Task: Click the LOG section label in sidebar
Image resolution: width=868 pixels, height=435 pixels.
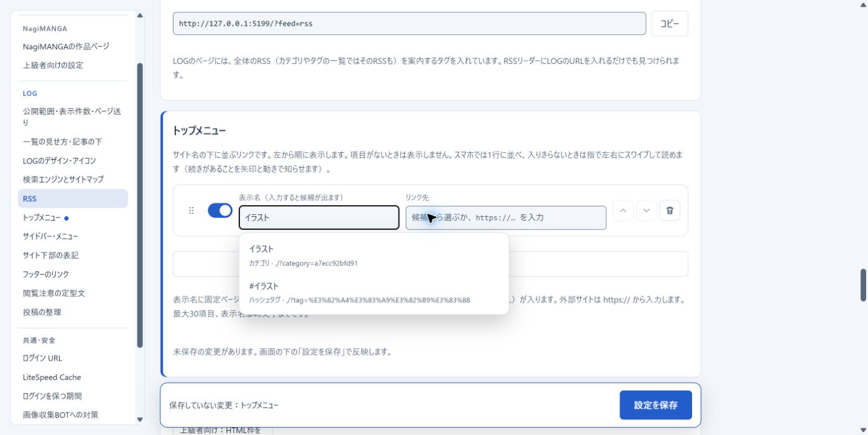Action: [30, 93]
